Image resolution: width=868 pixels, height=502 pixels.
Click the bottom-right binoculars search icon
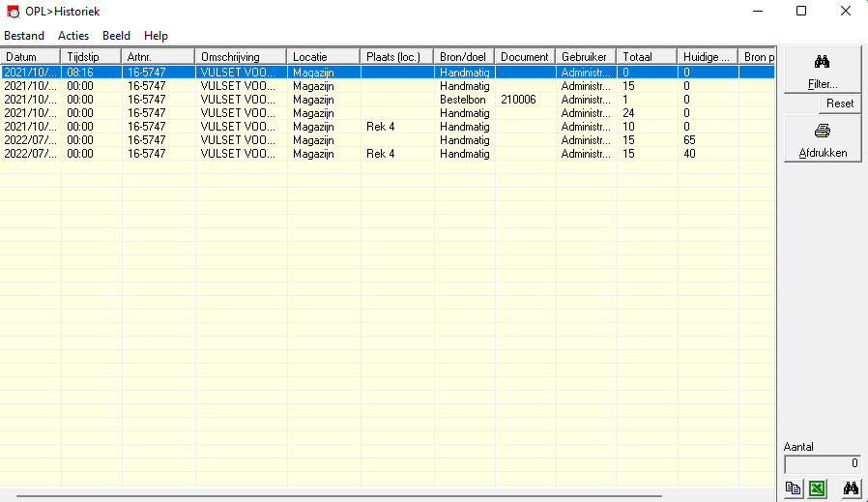click(x=851, y=488)
